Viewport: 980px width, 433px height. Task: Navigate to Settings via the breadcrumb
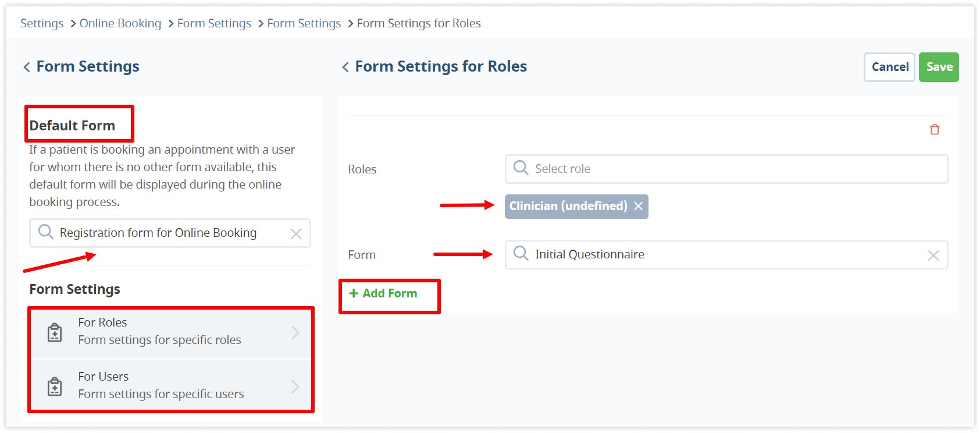pyautogui.click(x=41, y=23)
